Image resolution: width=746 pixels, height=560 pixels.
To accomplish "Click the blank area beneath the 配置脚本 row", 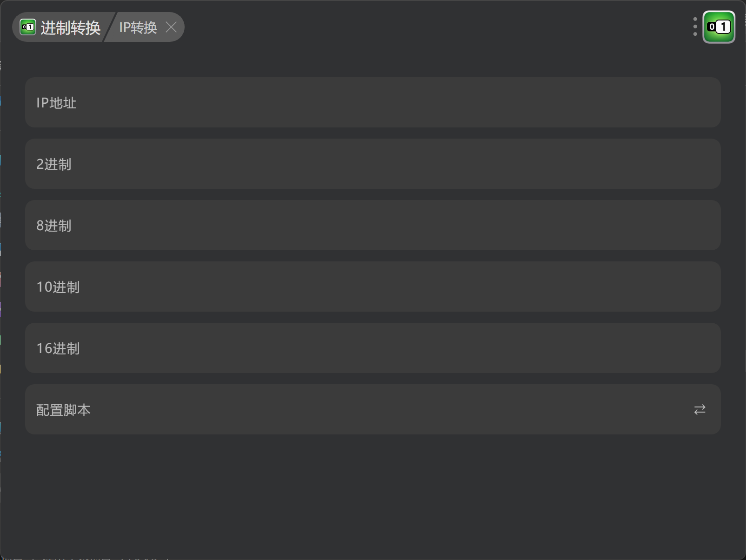I will point(373,493).
